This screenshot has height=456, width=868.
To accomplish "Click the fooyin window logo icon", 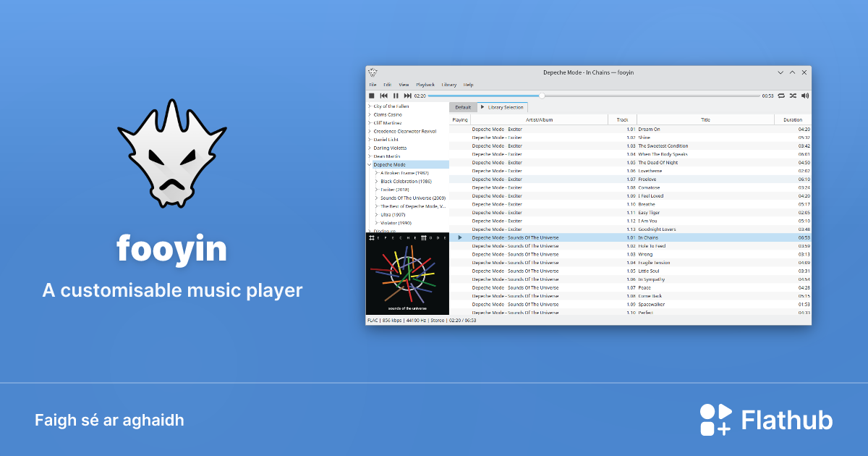I will pos(373,72).
